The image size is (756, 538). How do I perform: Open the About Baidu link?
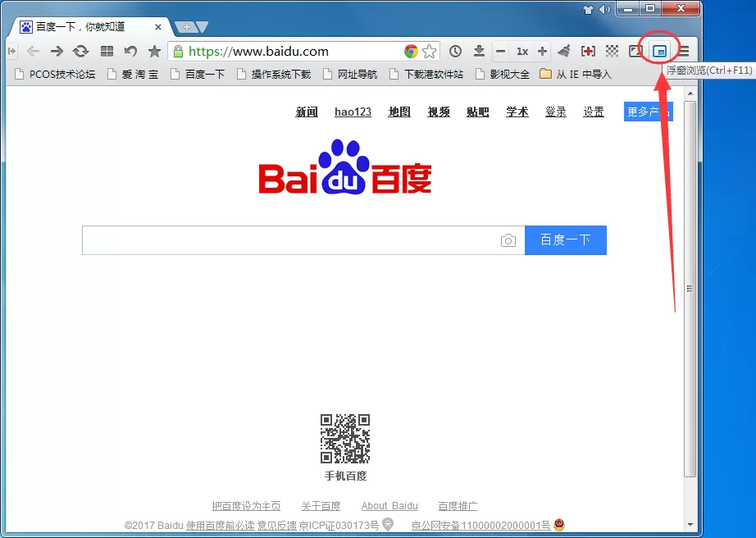click(389, 506)
